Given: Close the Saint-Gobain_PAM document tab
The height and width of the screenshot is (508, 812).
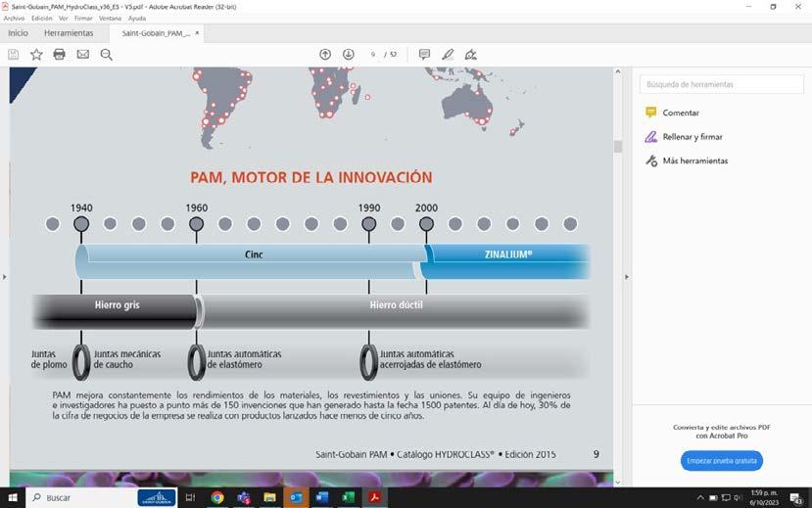Looking at the screenshot, I should (x=197, y=33).
